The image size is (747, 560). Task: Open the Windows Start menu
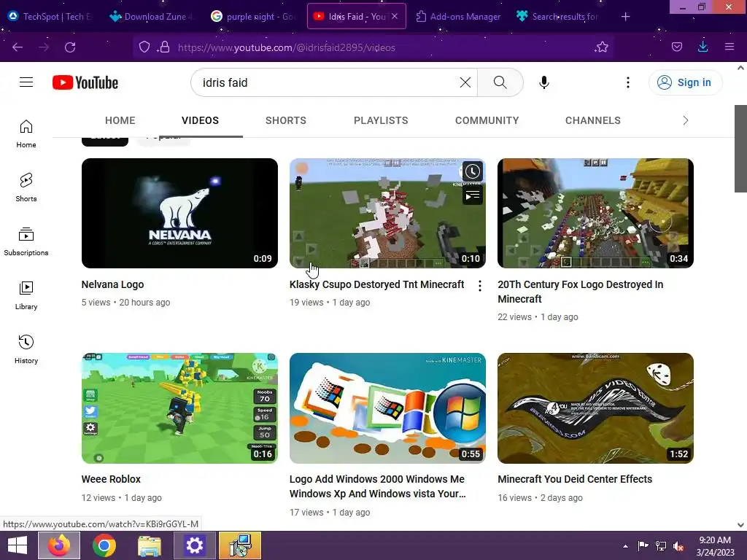tap(18, 545)
